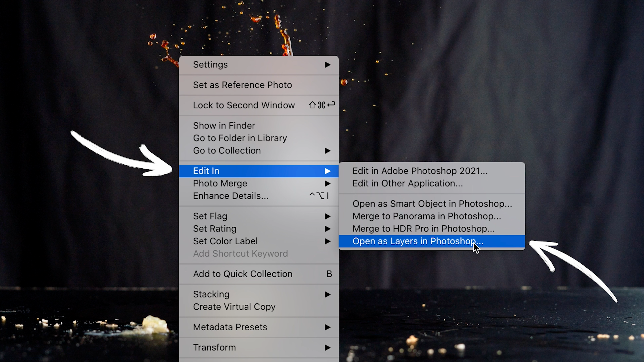Open the Set Rating submenu
This screenshot has width=644, height=362.
coord(259,229)
